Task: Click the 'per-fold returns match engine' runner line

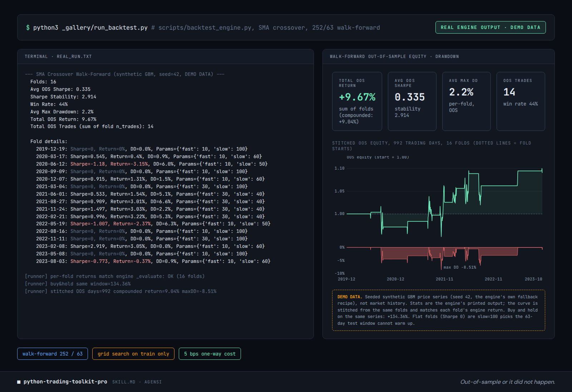Action: 115,276
